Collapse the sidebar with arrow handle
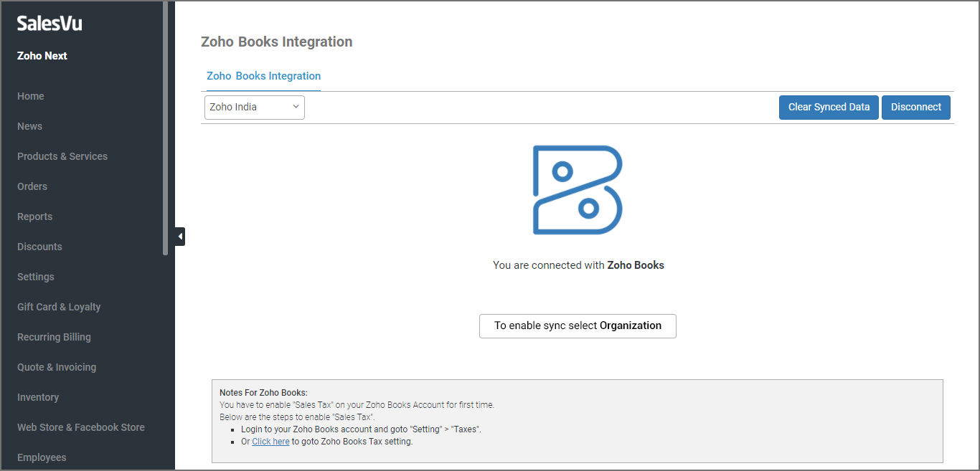Viewport: 980px width, 471px height. [180, 236]
